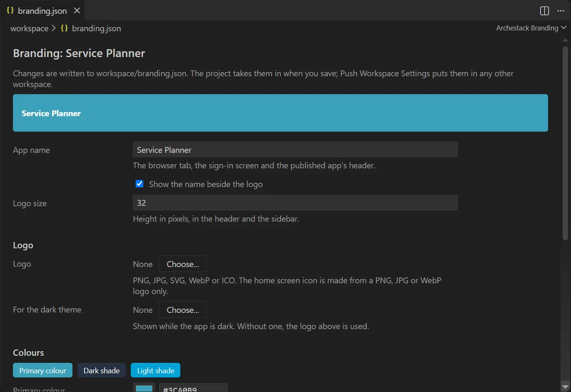Split the editor with the layout icon
571x392 pixels.
[x=544, y=11]
